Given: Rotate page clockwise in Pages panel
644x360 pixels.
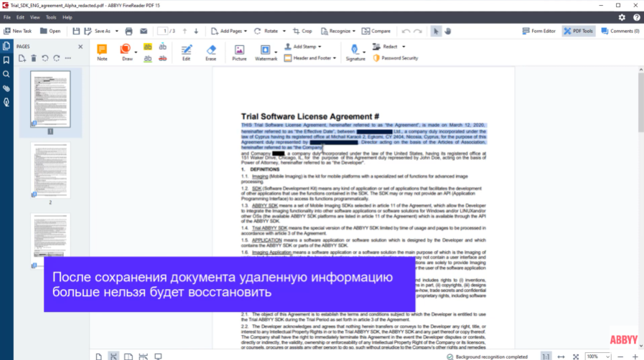Looking at the screenshot, I should (57, 58).
